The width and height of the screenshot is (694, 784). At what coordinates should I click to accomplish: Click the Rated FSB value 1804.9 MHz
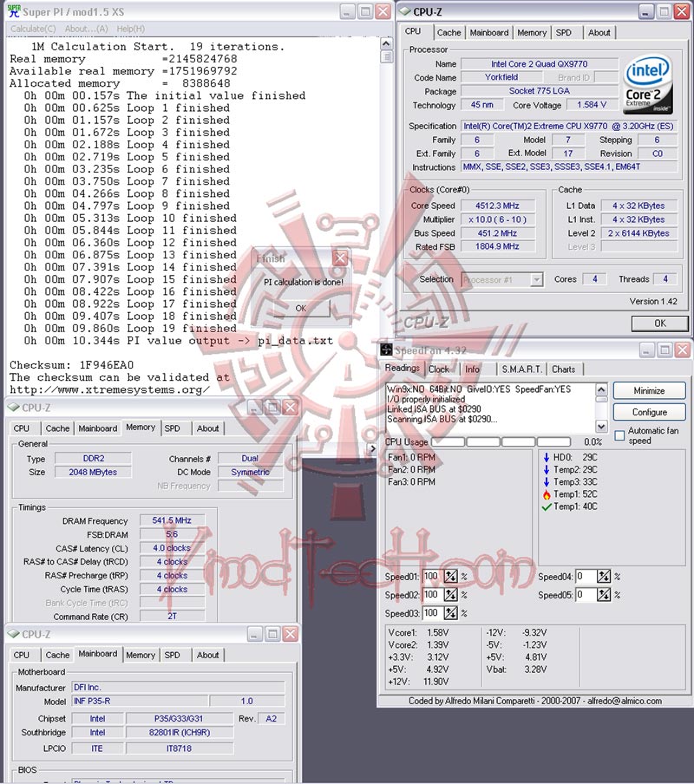(x=497, y=246)
